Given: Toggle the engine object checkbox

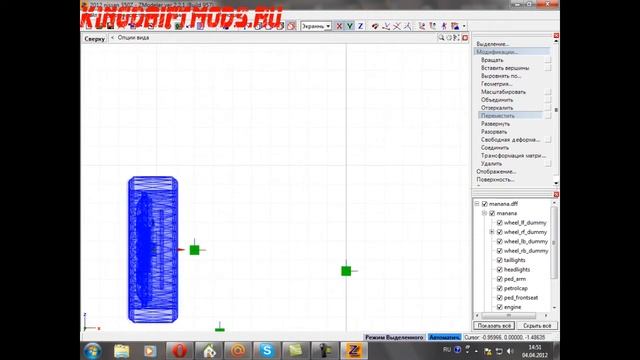Looking at the screenshot, I should 500,307.
